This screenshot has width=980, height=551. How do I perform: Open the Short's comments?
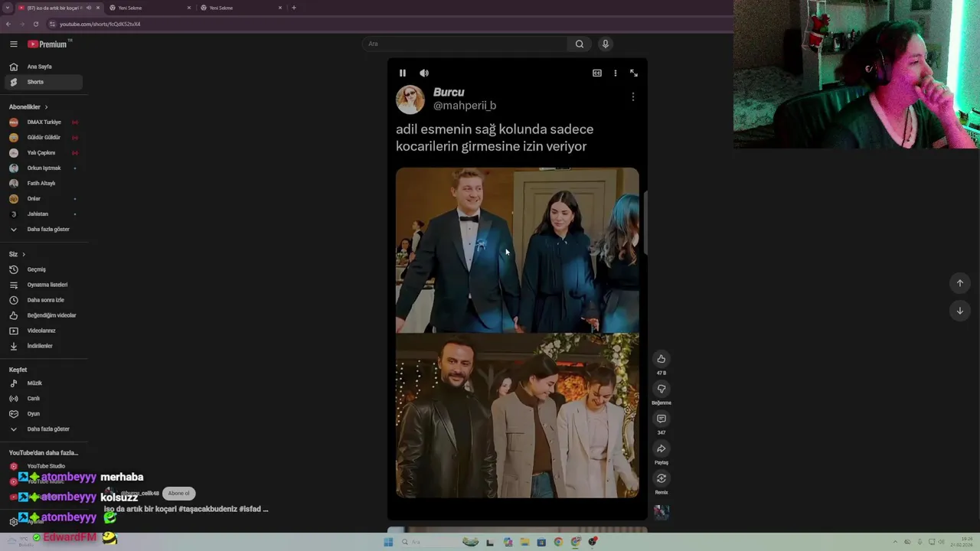pyautogui.click(x=661, y=419)
